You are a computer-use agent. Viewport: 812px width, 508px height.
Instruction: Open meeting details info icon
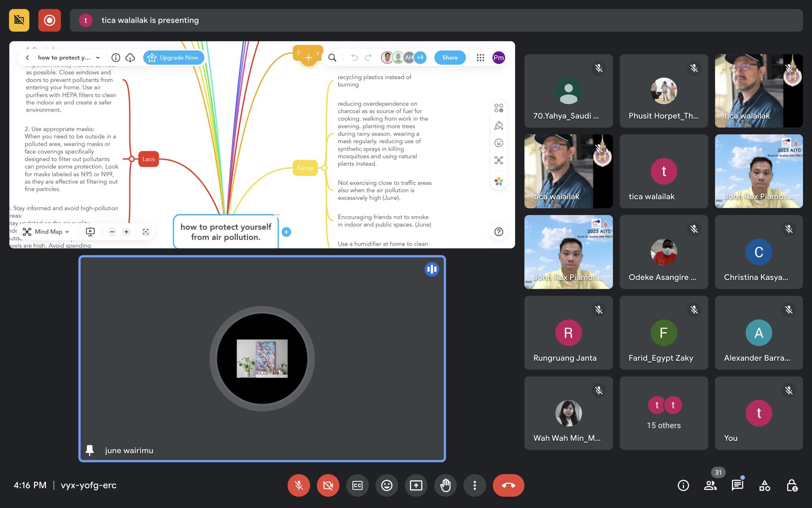pyautogui.click(x=683, y=485)
